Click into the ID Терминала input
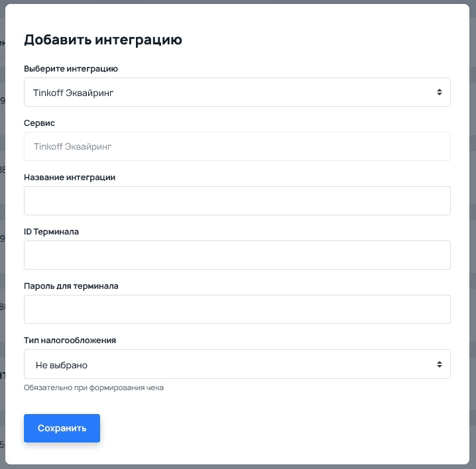 pos(237,255)
